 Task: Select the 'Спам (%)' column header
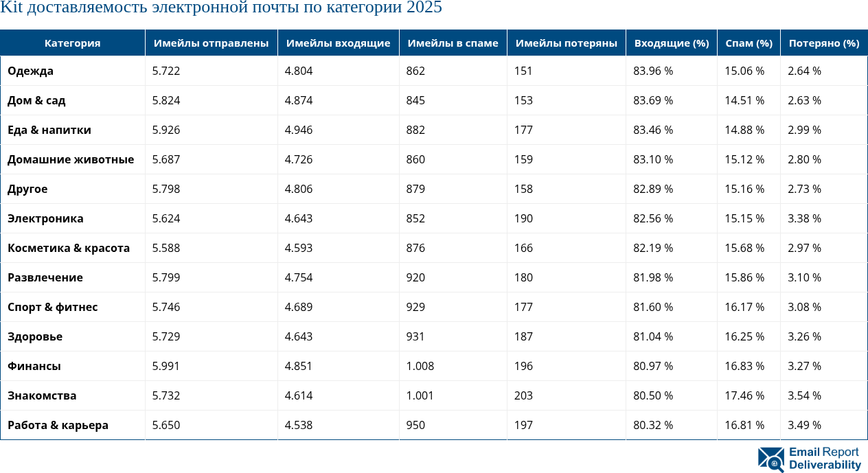point(749,43)
